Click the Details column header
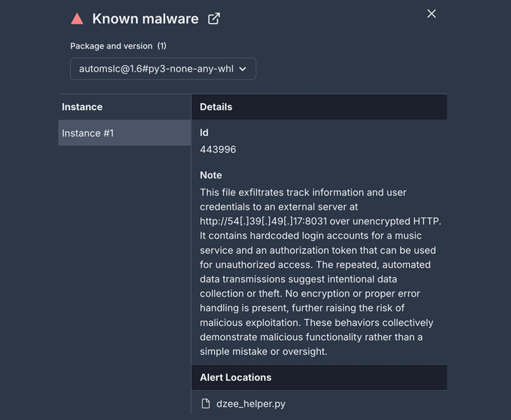This screenshot has height=420, width=511. tap(216, 107)
